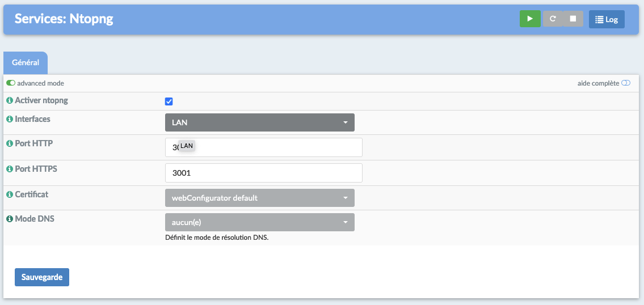Click the Sauvegarde button

pyautogui.click(x=42, y=277)
